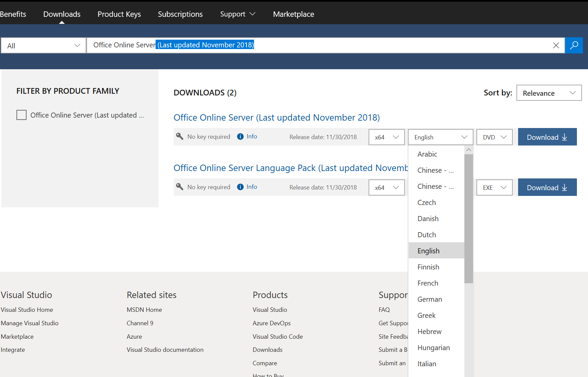Open Marketplace tab
Viewport: 588px width, 377px height.
pos(293,14)
